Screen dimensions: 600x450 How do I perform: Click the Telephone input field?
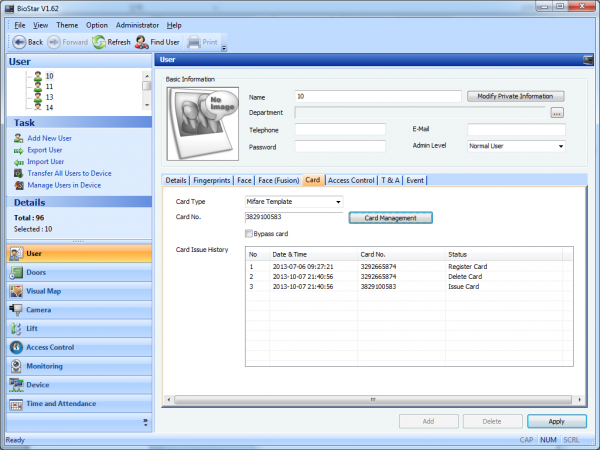pos(340,130)
